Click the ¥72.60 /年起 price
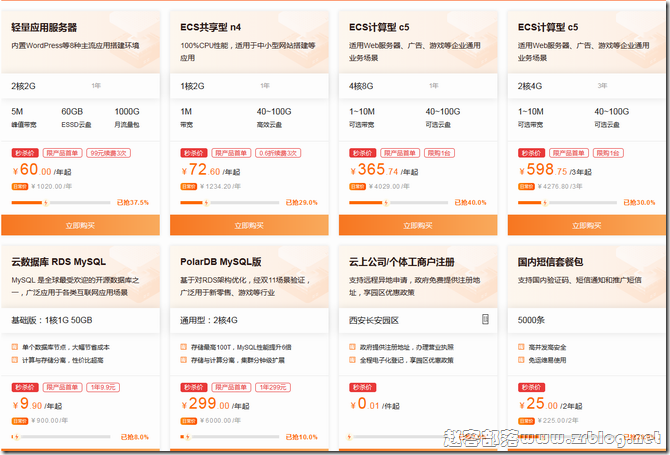 (x=210, y=170)
